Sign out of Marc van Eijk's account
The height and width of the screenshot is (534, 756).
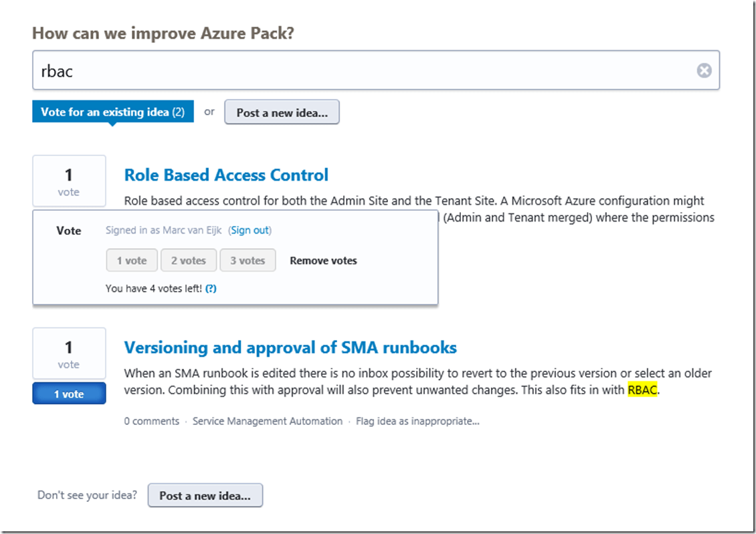(x=250, y=230)
